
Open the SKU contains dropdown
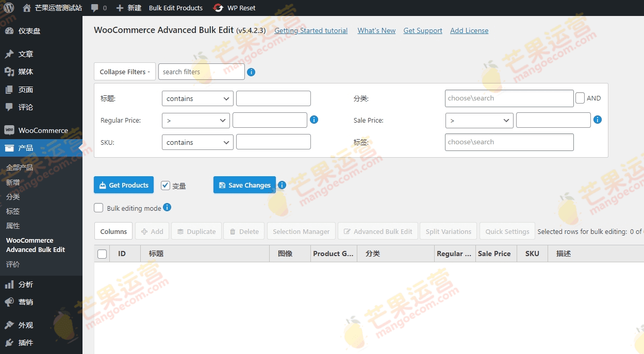[197, 142]
